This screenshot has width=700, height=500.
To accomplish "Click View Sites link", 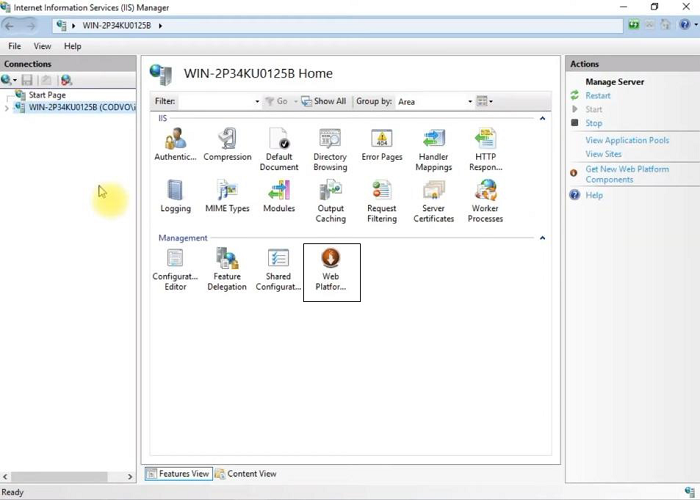I will [604, 154].
